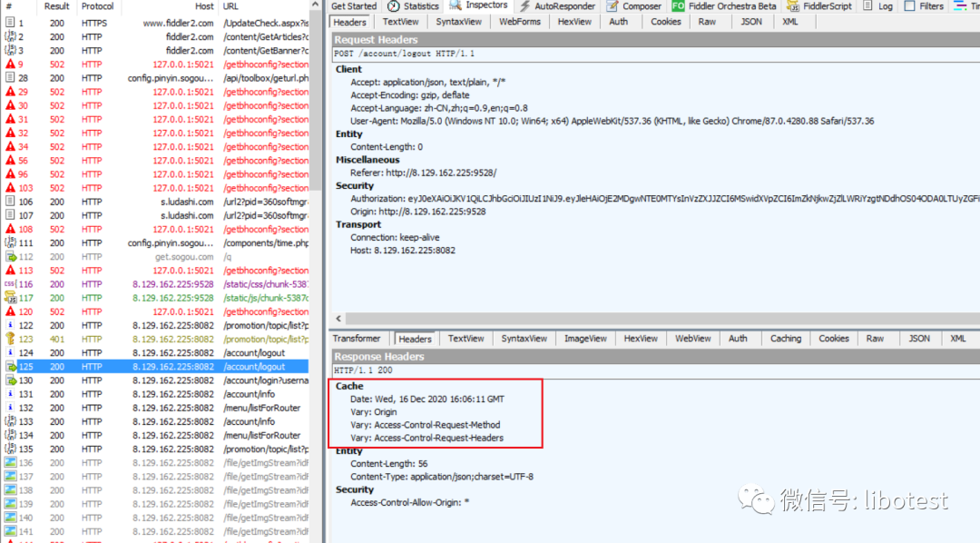Viewport: 980px width, 543px height.
Task: Sort sessions by Result column
Action: pos(57,6)
